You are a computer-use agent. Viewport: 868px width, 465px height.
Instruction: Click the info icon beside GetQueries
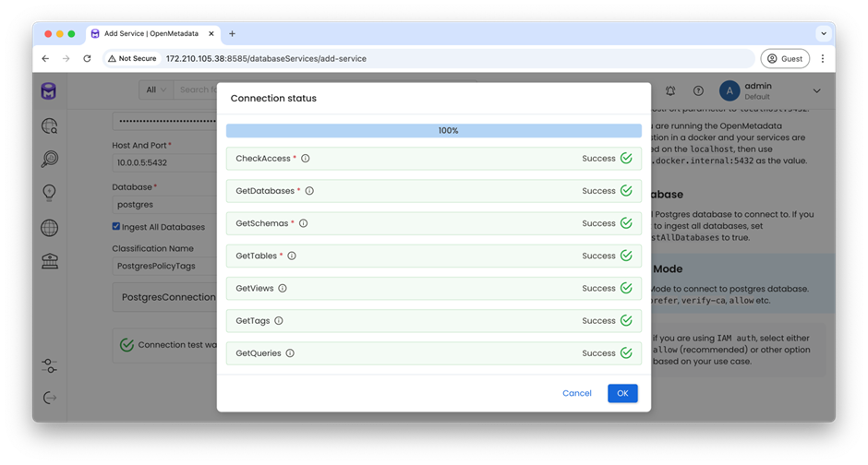pos(290,353)
